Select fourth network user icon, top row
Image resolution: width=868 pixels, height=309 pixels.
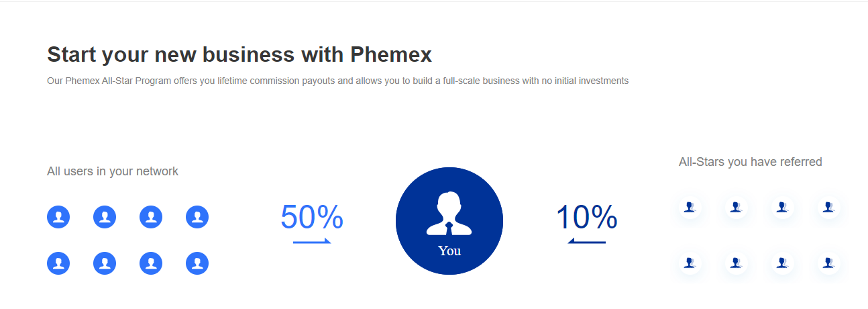click(197, 217)
